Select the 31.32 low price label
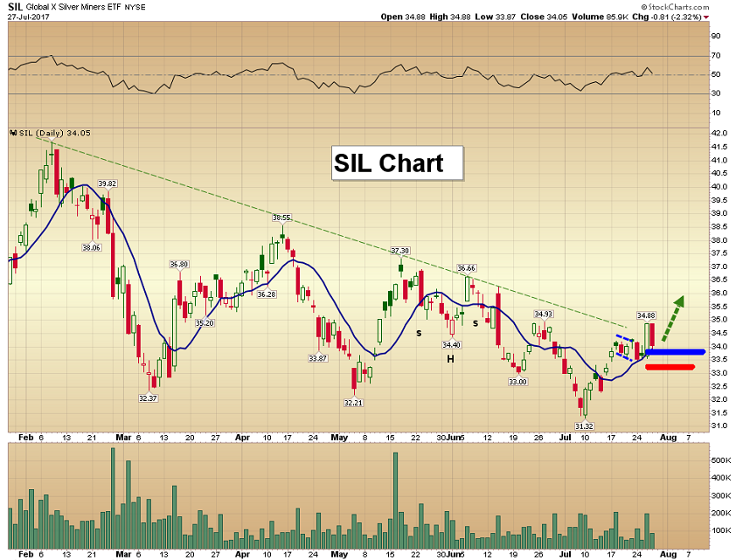The height and width of the screenshot is (560, 736). [x=586, y=425]
